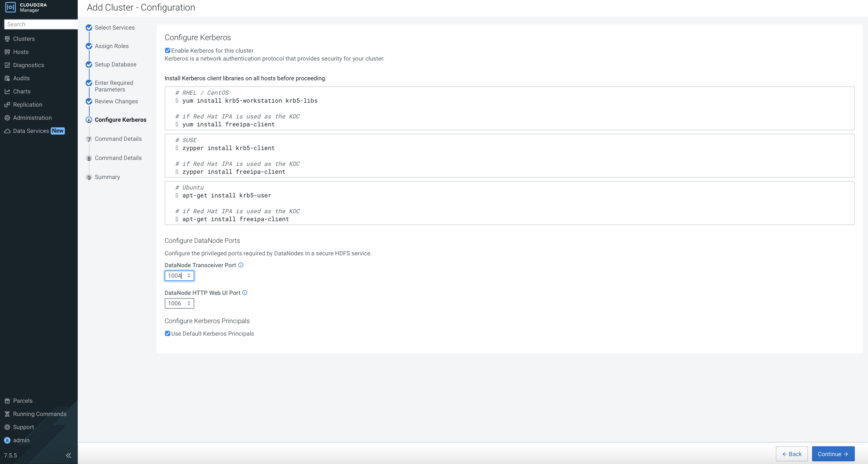Click the Replication sidebar icon
The height and width of the screenshot is (464, 868).
click(7, 105)
